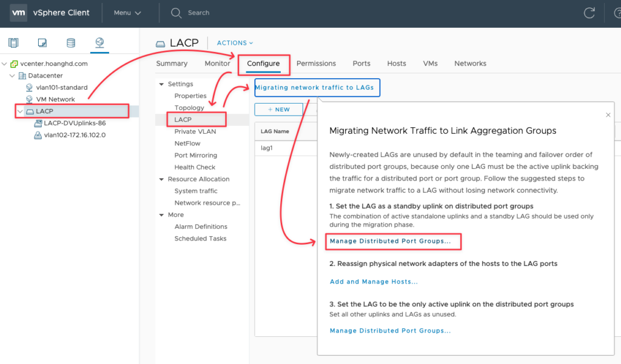Switch to the Monitor tab

pos(217,64)
